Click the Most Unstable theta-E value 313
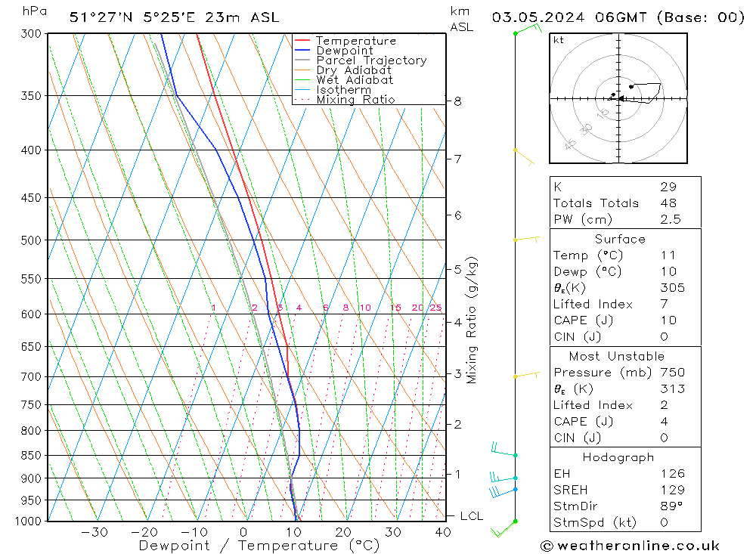The width and height of the screenshot is (756, 554). (673, 389)
